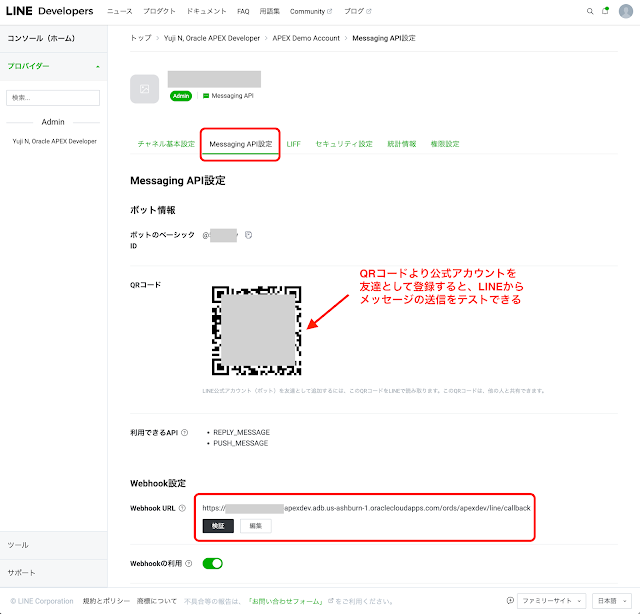Select the Messaging API設定 tab
The width and height of the screenshot is (640, 614).
coord(240,144)
